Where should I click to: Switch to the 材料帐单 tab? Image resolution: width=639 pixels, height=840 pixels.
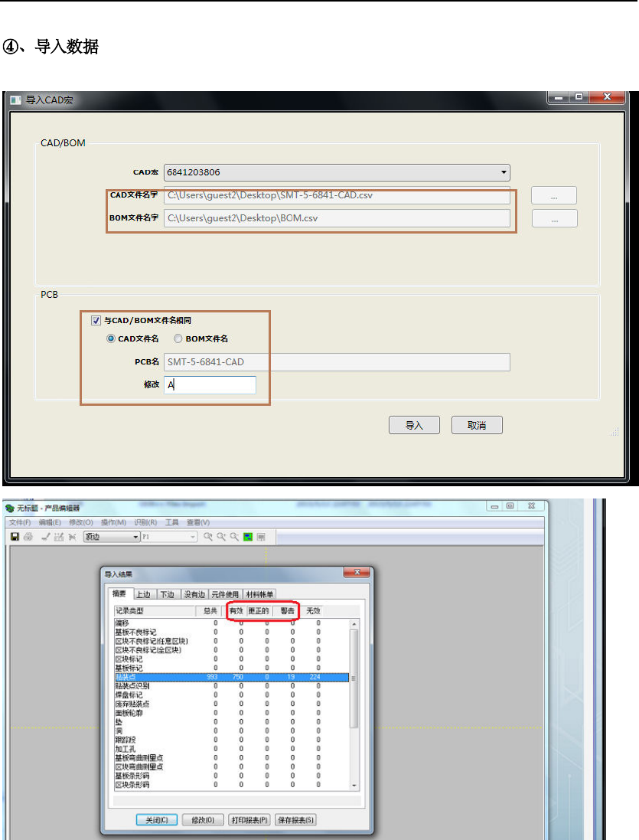pyautogui.click(x=260, y=595)
